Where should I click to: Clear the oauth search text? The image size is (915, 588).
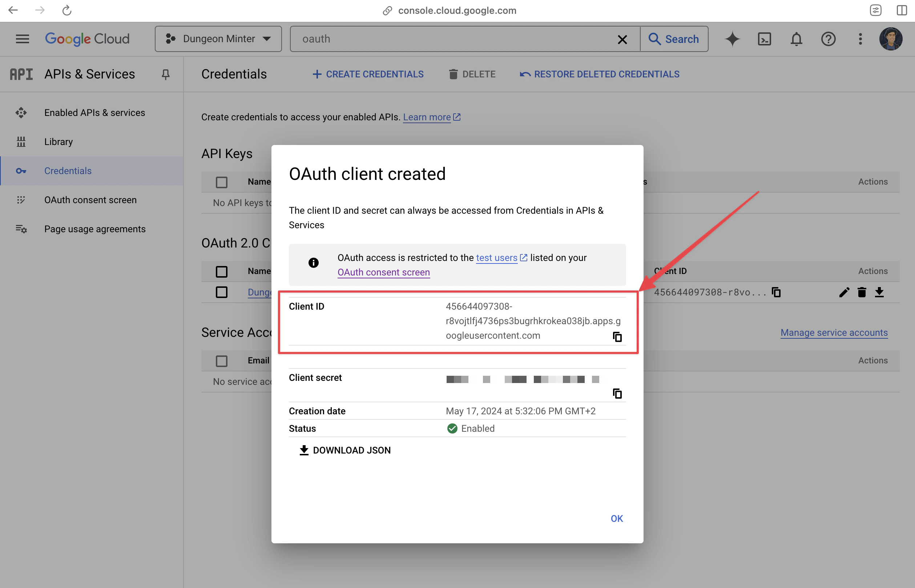point(622,39)
